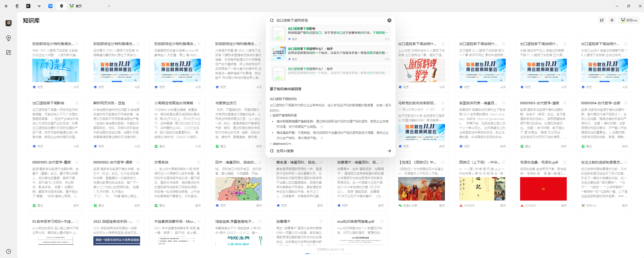Switch to the Zhihu (知) pinned tab
The height and width of the screenshot is (258, 644).
click(50, 6)
